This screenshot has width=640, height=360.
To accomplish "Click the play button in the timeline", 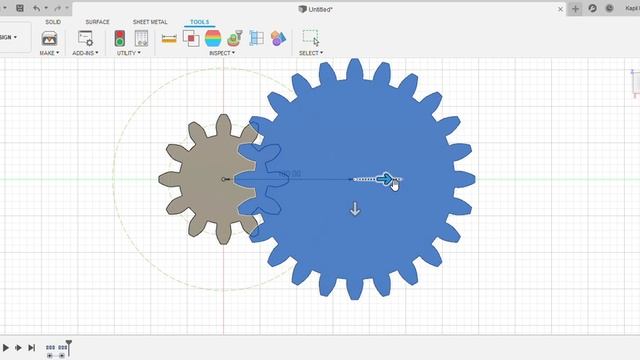I will coord(5,348).
